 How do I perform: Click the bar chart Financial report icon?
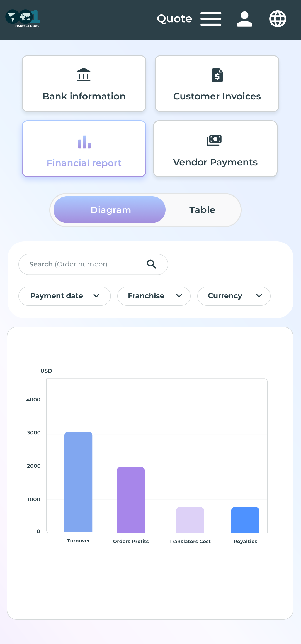coord(84,142)
